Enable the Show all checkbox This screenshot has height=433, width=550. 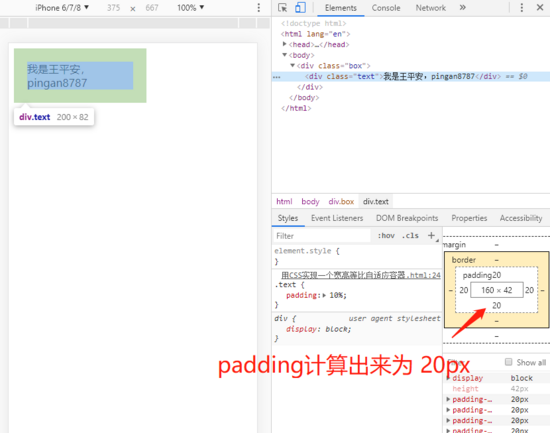click(x=508, y=362)
